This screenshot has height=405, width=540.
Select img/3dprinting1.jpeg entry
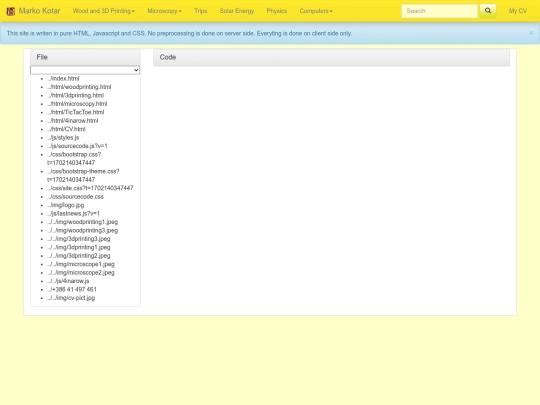pyautogui.click(x=79, y=247)
